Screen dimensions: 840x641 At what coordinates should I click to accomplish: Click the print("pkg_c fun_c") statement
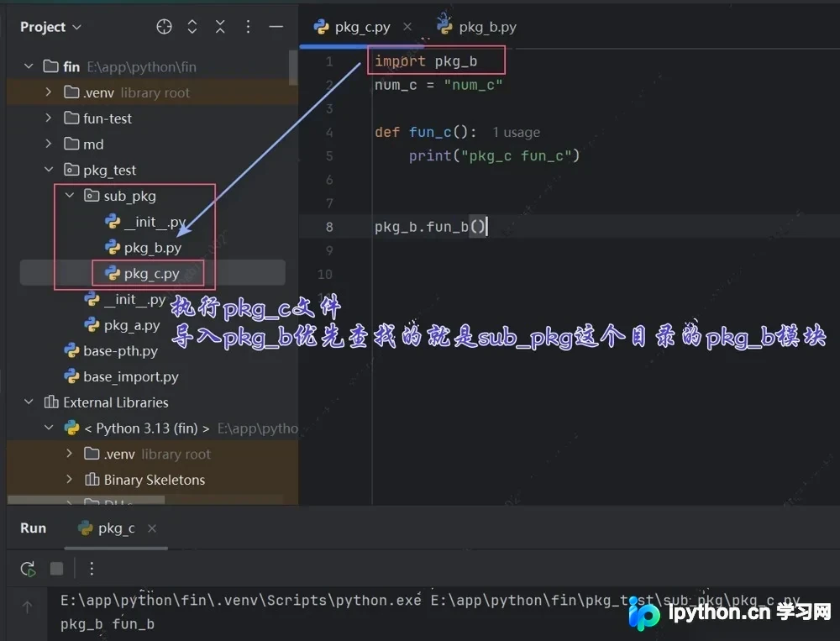[x=494, y=156]
